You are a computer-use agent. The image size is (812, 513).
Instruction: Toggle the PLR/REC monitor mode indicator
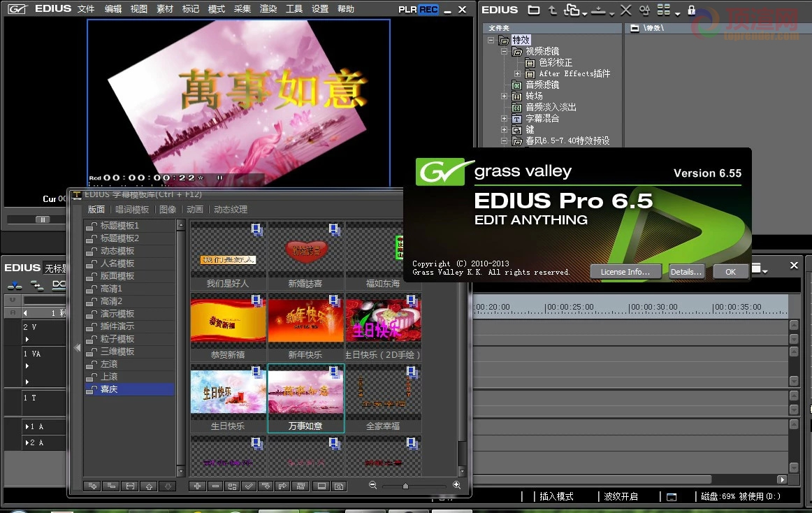pos(419,9)
